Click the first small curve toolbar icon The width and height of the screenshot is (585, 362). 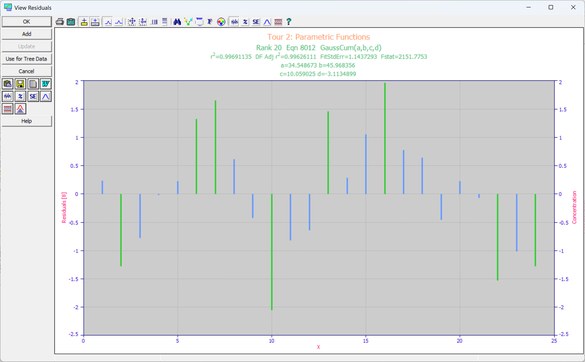coord(108,22)
